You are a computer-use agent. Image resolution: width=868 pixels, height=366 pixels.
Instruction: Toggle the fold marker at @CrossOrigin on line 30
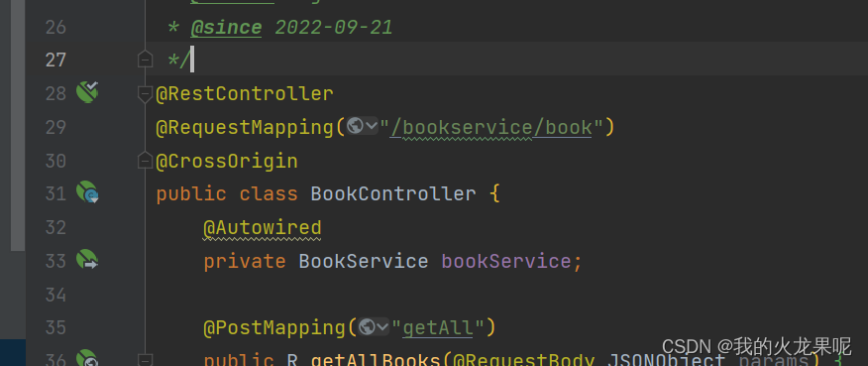(x=145, y=161)
